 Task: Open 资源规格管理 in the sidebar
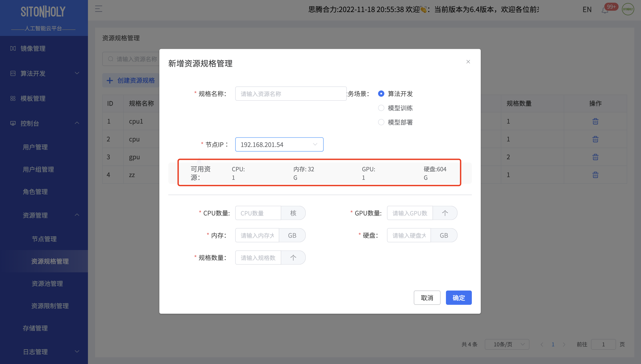click(x=50, y=261)
